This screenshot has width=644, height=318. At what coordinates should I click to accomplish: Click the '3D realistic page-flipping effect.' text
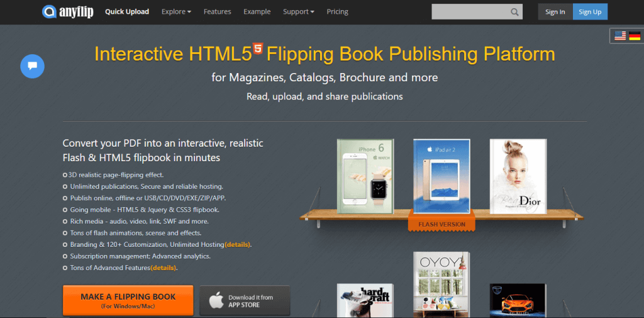coord(117,174)
